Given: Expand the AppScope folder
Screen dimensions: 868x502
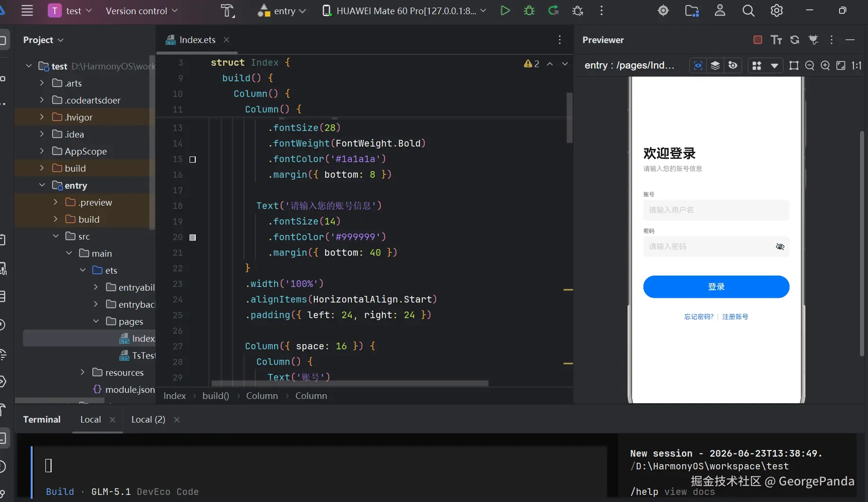Looking at the screenshot, I should coord(42,151).
